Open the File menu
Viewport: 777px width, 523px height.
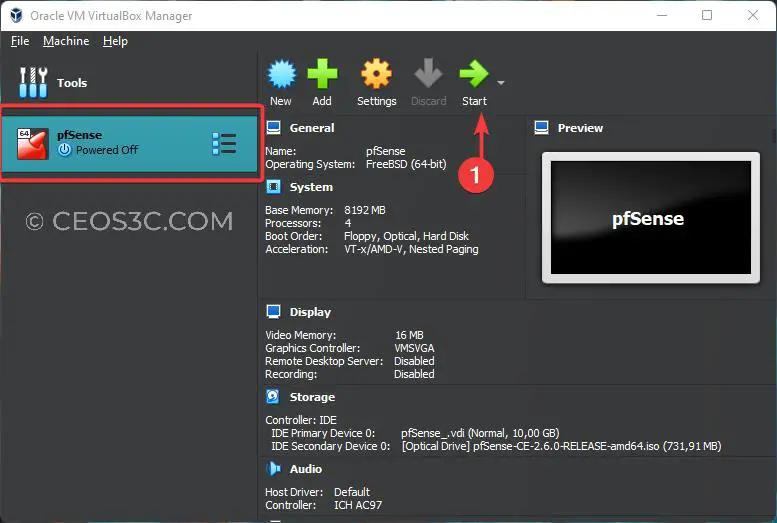tap(20, 41)
